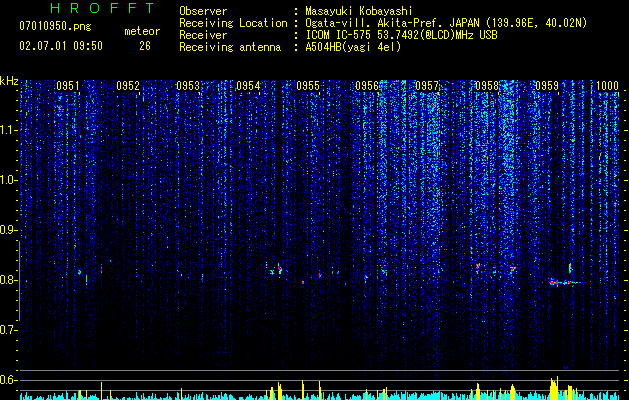The height and width of the screenshot is (400, 629).
Task: Click the 0958 time marker
Action: click(487, 86)
